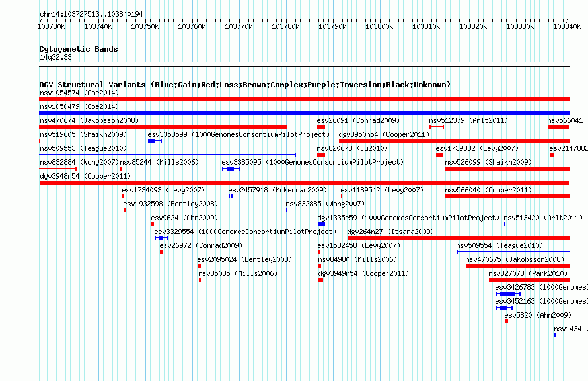The width and height of the screenshot is (588, 381).
Task: Click esv2457918 (McKernan2009) label
Action: click(277, 190)
